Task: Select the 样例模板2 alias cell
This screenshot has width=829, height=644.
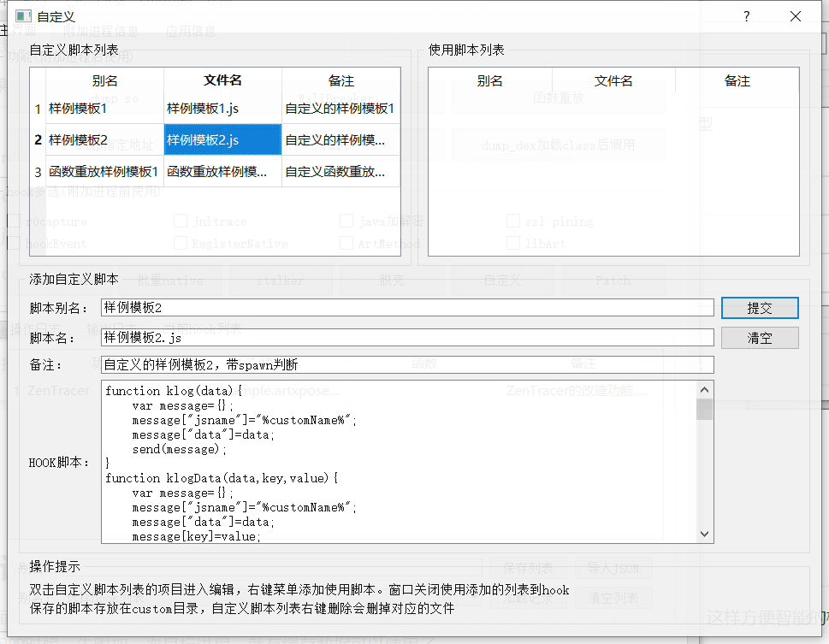Action: pyautogui.click(x=104, y=139)
